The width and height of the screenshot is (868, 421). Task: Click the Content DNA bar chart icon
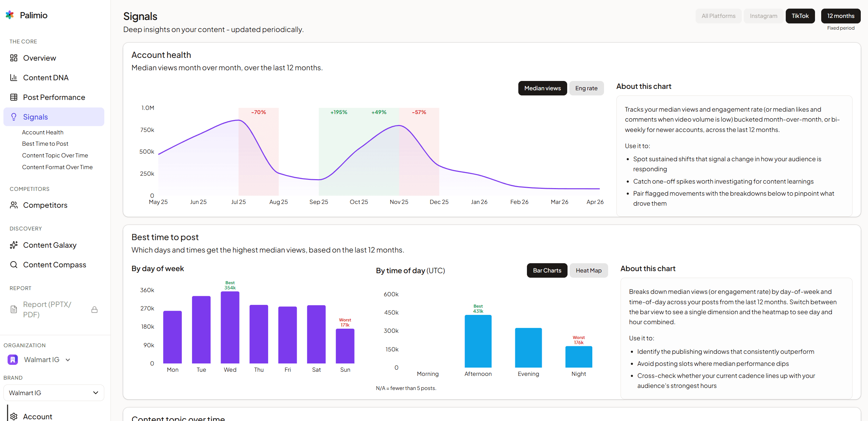point(14,78)
